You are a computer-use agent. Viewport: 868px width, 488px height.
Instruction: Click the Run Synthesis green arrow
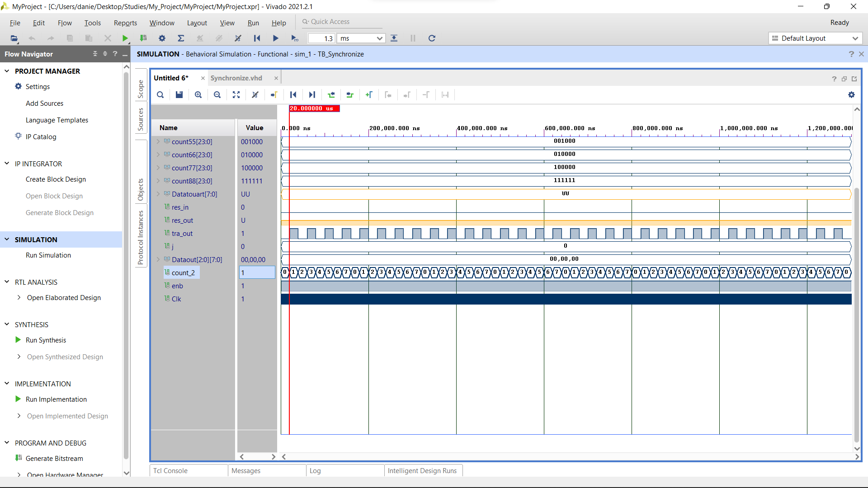pos(18,340)
